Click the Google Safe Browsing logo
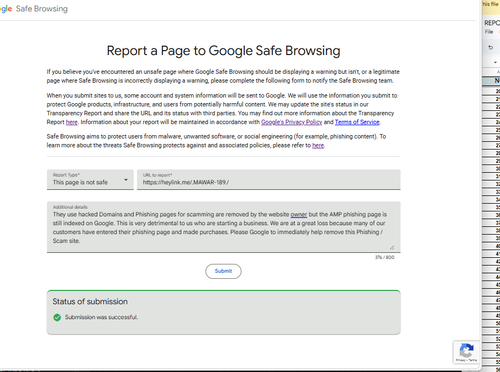 34,9
